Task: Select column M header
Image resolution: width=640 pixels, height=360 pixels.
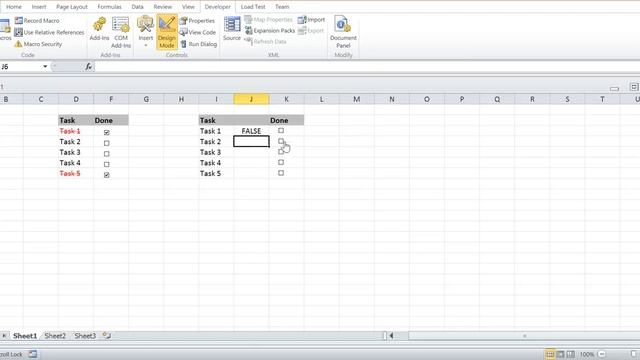Action: (x=356, y=99)
